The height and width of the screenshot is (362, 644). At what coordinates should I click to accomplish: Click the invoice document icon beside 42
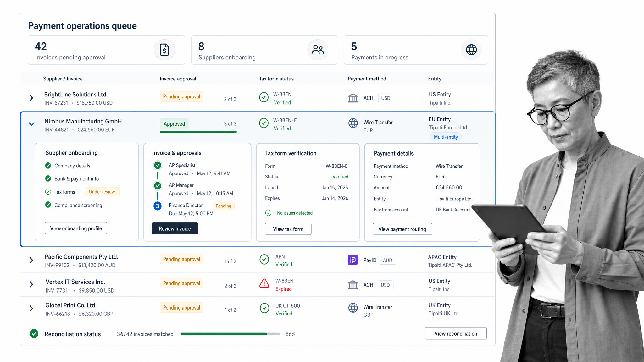(x=164, y=50)
